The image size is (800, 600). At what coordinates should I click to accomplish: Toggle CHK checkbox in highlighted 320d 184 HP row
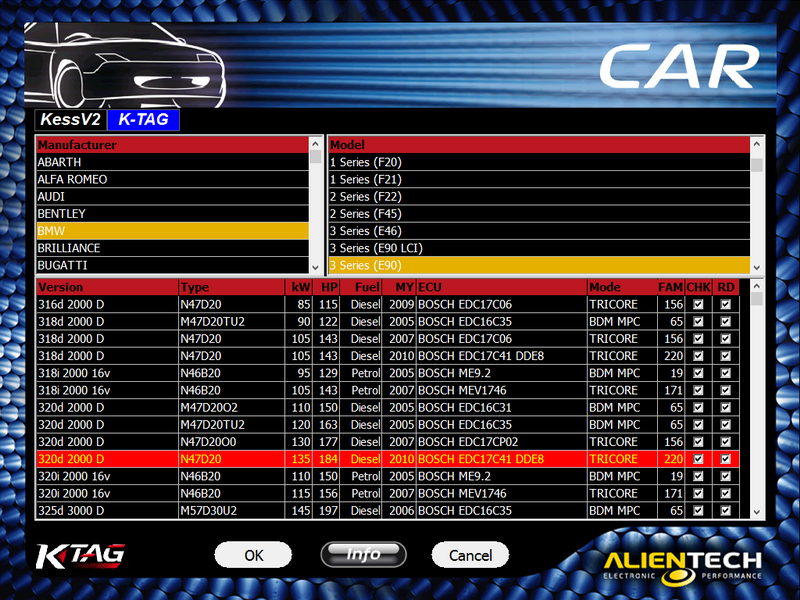[698, 459]
